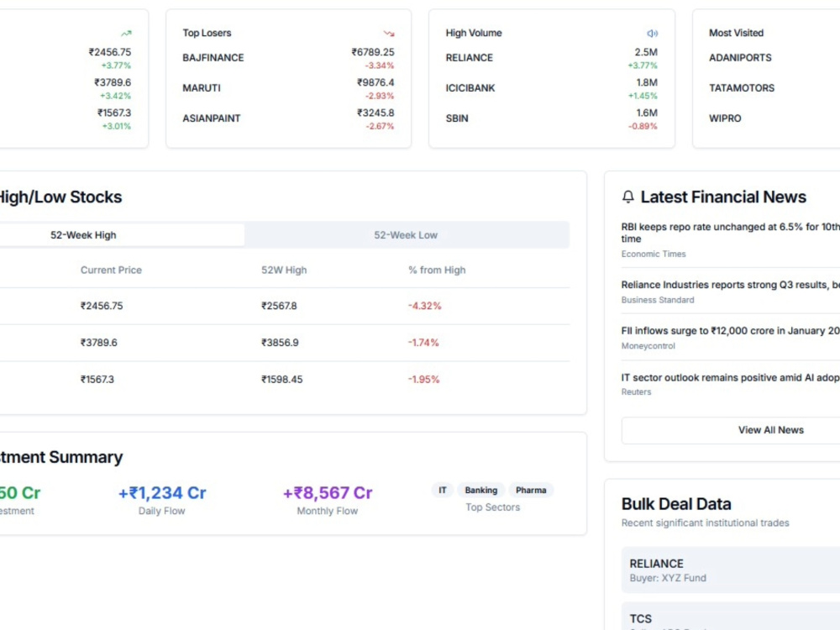Click the ₹1598.45 52W High cell
Screen dimensions: 840x630
click(x=281, y=380)
